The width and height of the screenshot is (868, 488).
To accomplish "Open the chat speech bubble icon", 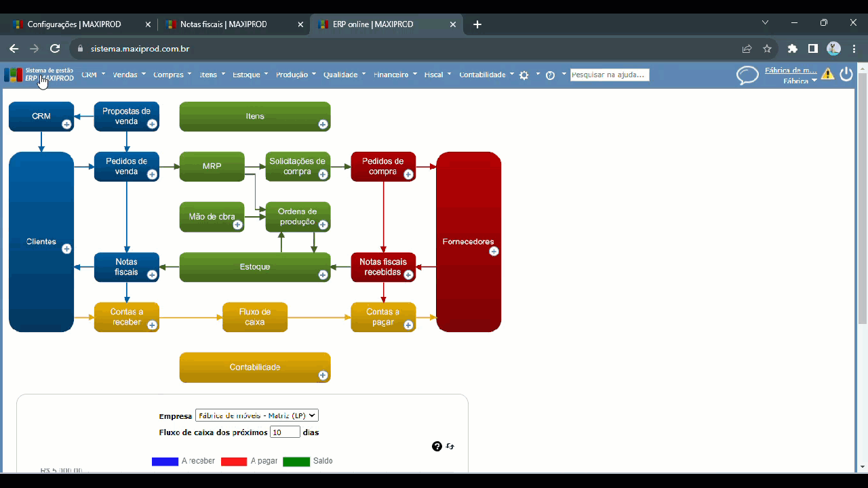I will point(747,75).
